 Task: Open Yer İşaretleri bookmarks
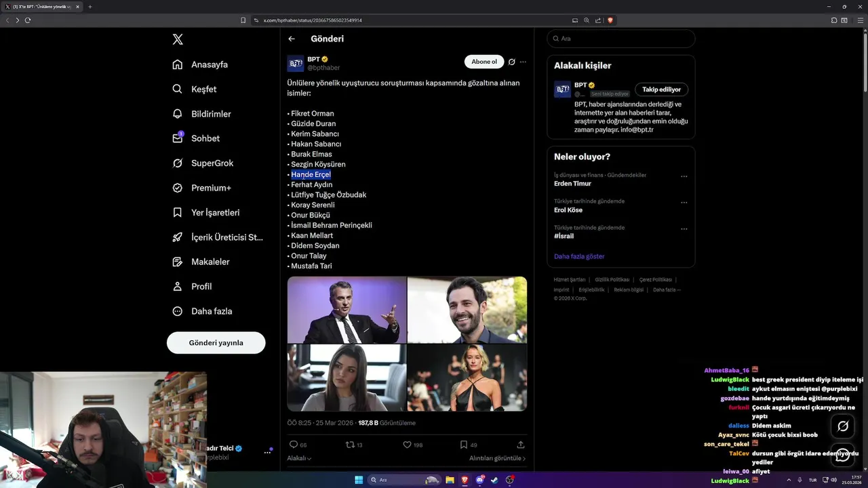tap(205, 212)
